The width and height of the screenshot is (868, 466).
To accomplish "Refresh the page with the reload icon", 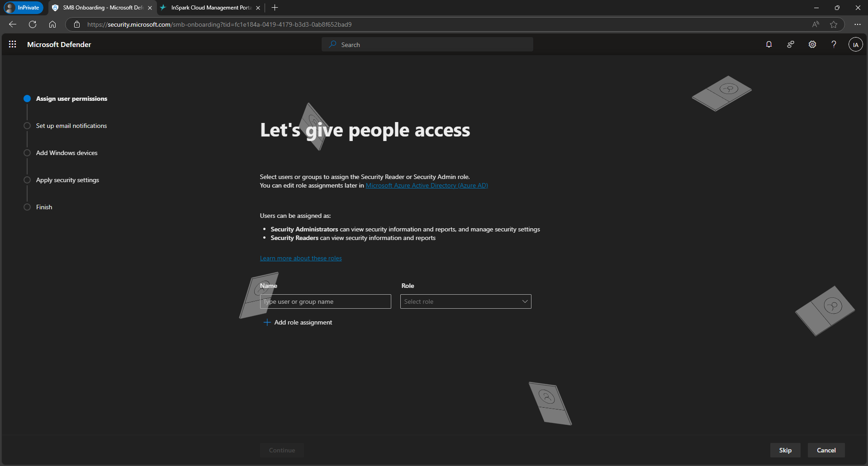I will [33, 24].
